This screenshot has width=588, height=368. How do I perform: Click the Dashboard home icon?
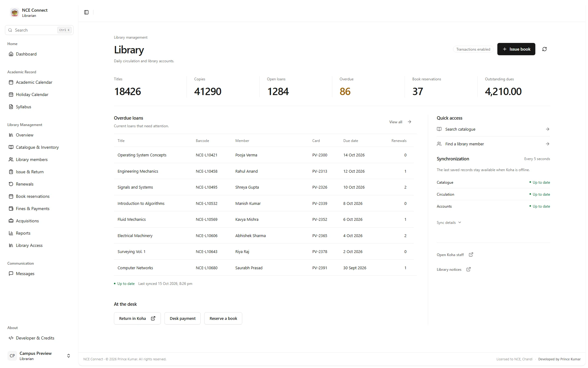pos(11,54)
